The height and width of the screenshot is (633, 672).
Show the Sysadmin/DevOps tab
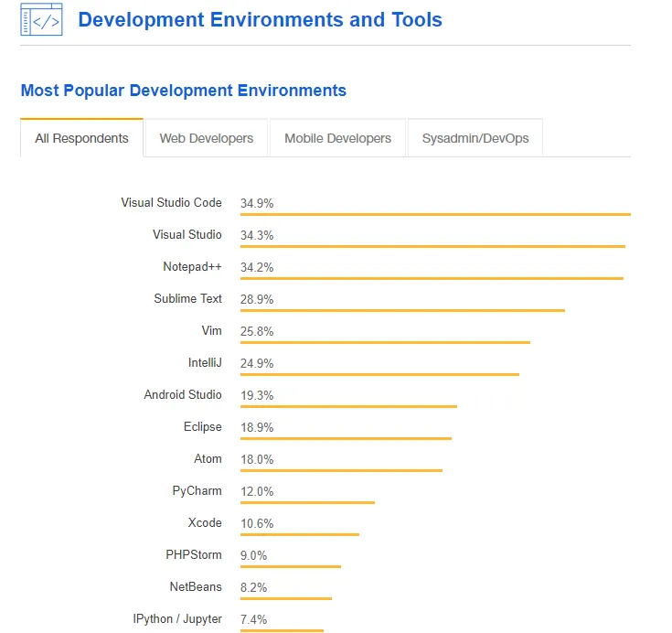click(475, 138)
